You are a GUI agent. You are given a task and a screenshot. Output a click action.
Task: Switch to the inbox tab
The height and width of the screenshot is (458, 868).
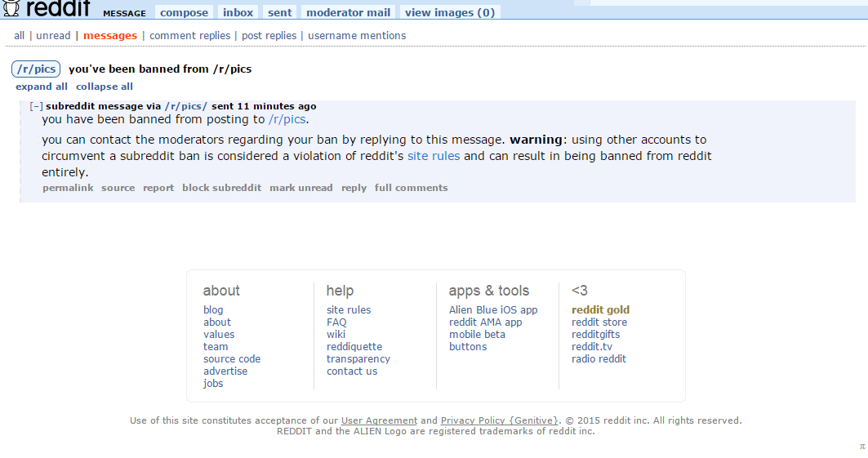point(238,12)
